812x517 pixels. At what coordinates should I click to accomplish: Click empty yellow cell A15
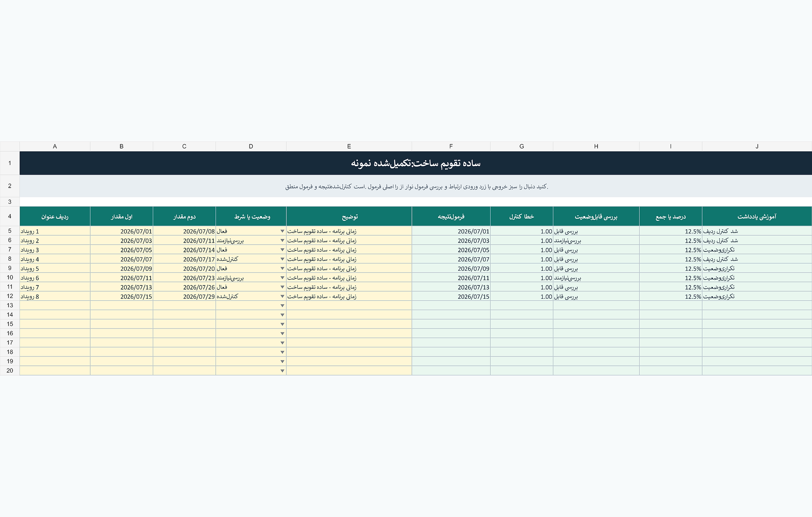[x=55, y=324]
